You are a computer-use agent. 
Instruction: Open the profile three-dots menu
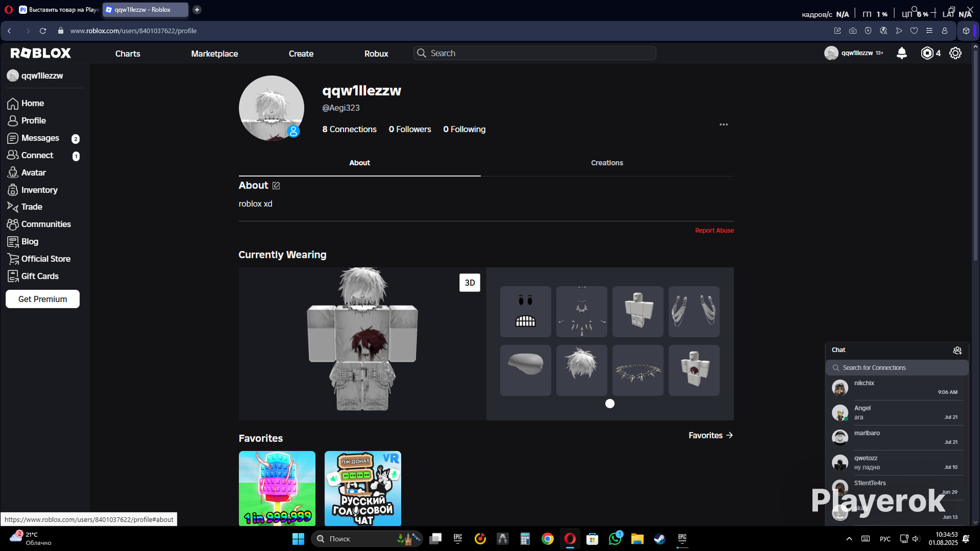point(724,125)
